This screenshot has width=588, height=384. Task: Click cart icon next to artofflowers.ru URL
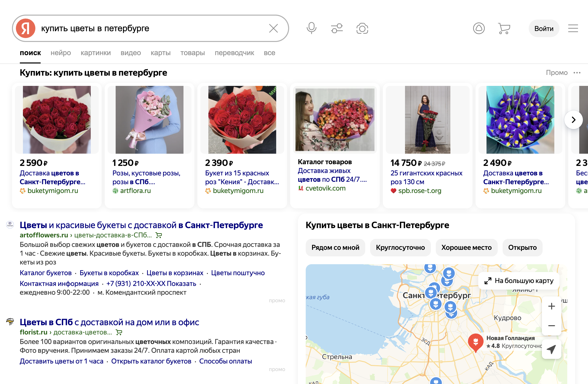tap(159, 235)
